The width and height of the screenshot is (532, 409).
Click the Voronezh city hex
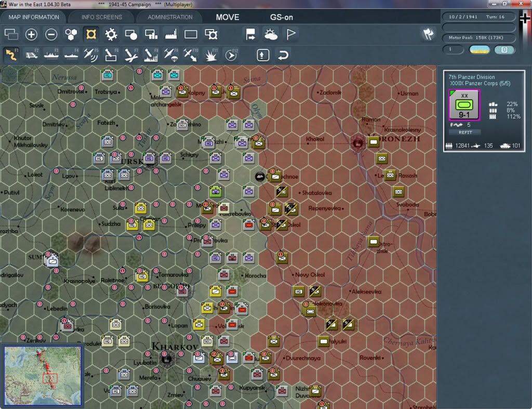pyautogui.click(x=357, y=143)
